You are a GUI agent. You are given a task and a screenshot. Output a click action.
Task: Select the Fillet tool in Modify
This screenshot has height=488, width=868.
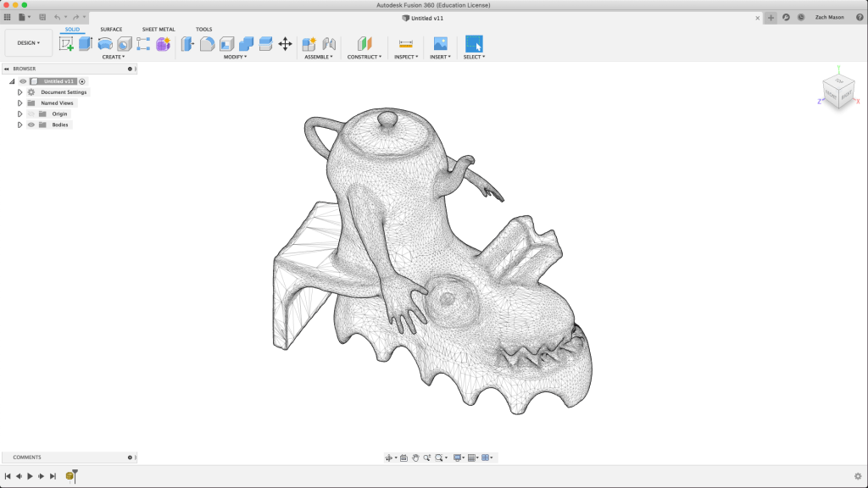tap(207, 44)
